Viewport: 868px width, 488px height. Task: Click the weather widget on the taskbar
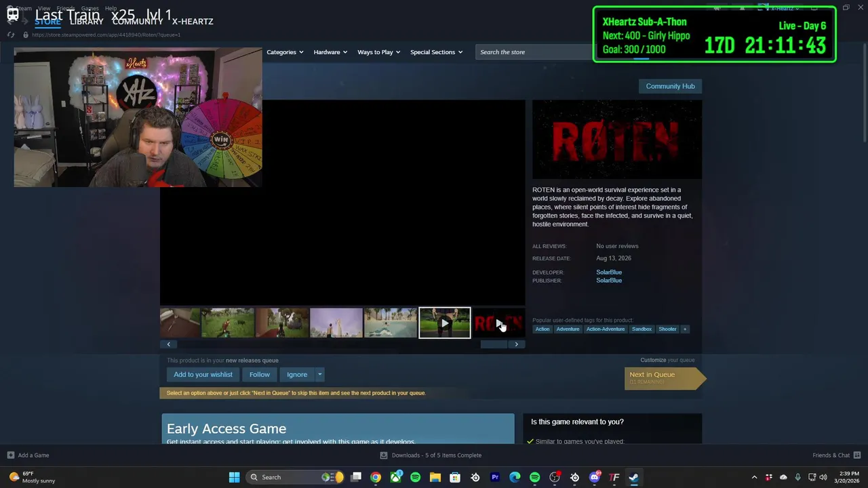coord(32,477)
